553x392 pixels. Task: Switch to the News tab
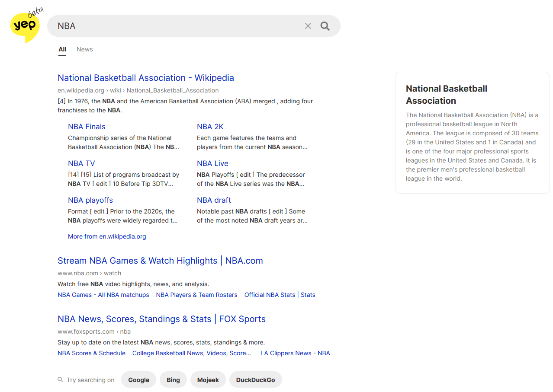click(x=85, y=49)
